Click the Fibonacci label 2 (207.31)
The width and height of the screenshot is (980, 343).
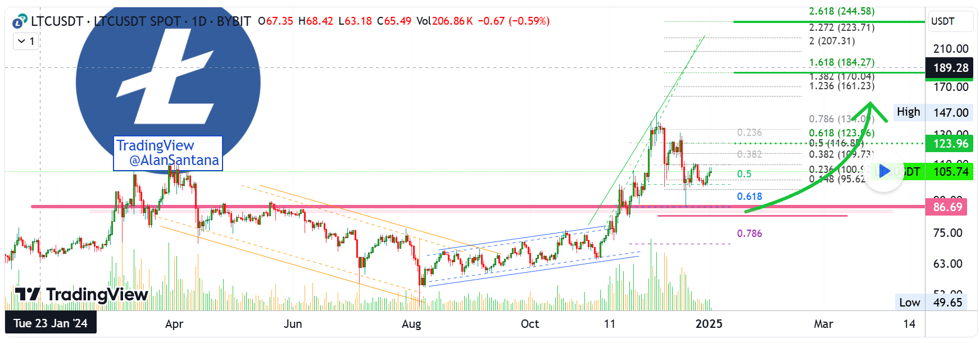[x=832, y=41]
